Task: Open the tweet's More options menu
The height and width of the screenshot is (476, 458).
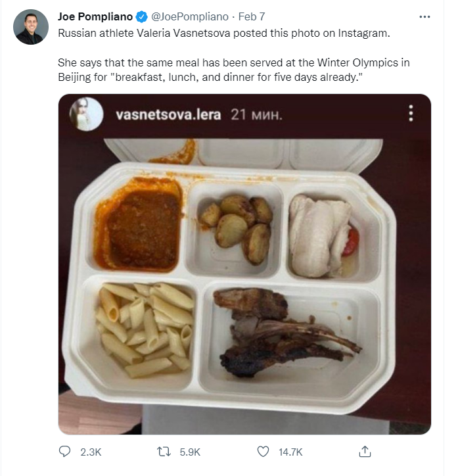Action: [428, 16]
